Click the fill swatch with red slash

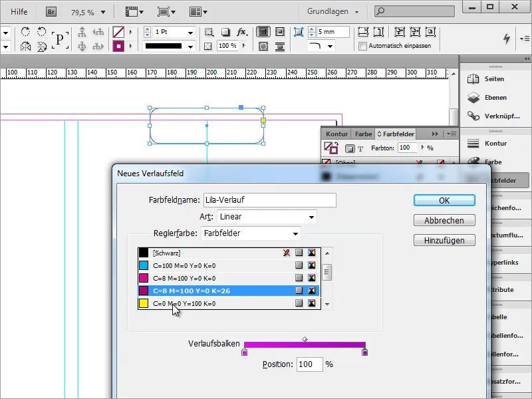point(118,32)
